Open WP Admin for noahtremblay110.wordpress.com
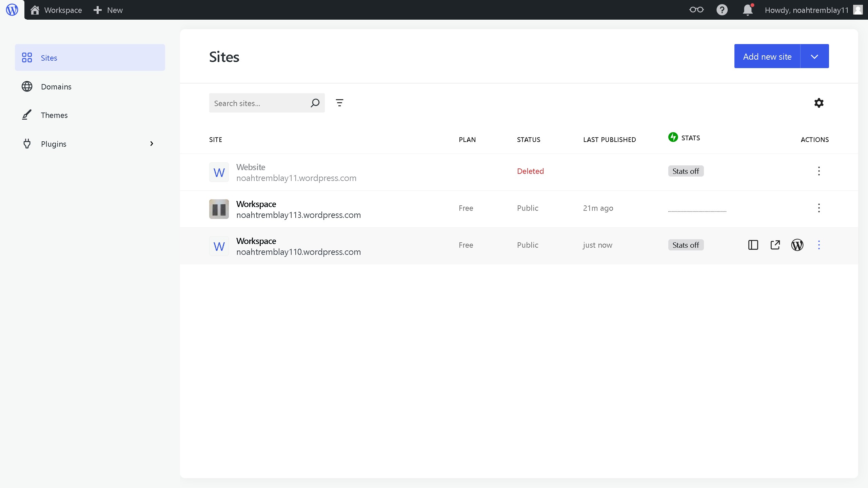 (x=797, y=245)
